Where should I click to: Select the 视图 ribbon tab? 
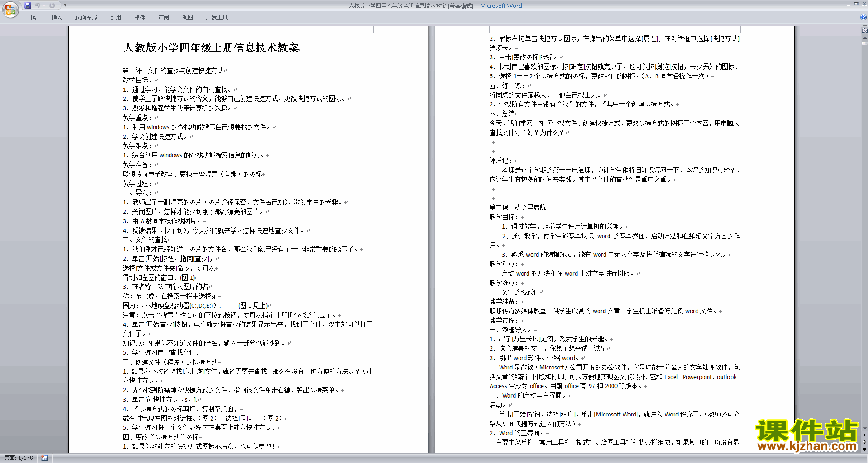[x=188, y=18]
